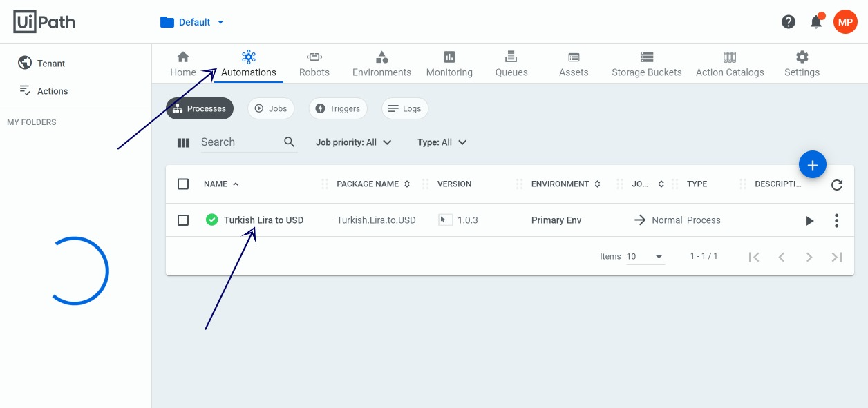Check the Turkish Lira to USD row checkbox
Image resolution: width=868 pixels, height=408 pixels.
[x=183, y=220]
